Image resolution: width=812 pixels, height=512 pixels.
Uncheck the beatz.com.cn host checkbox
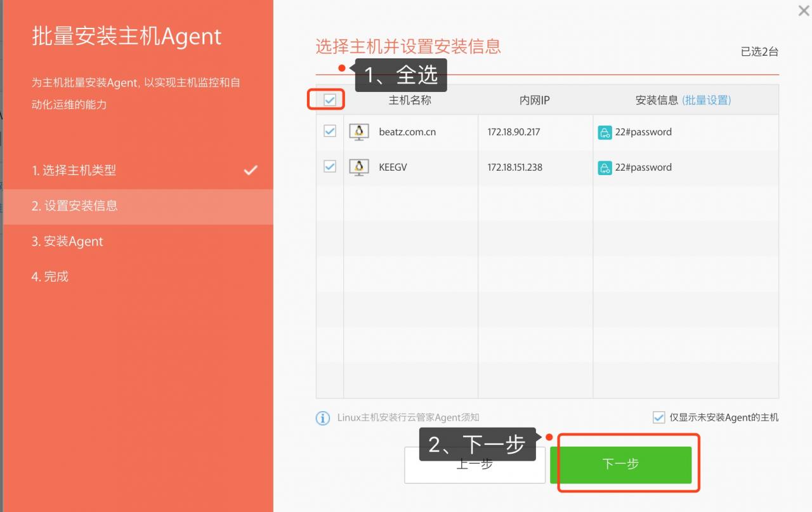(330, 131)
